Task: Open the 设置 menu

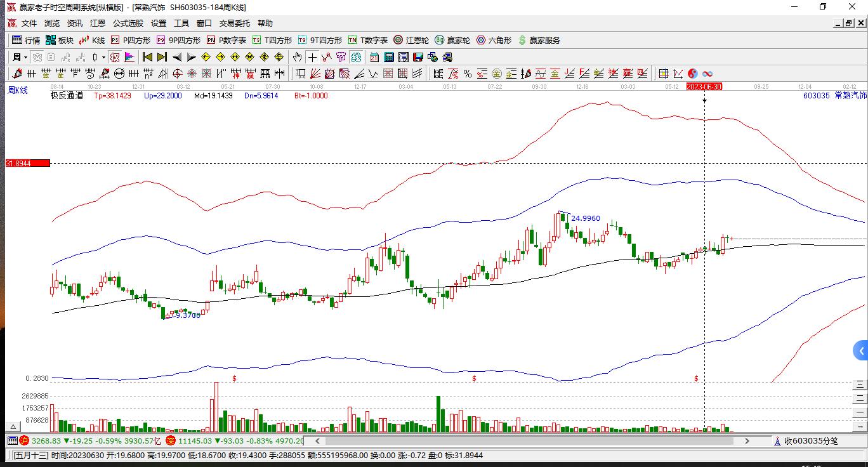Action: [x=159, y=23]
